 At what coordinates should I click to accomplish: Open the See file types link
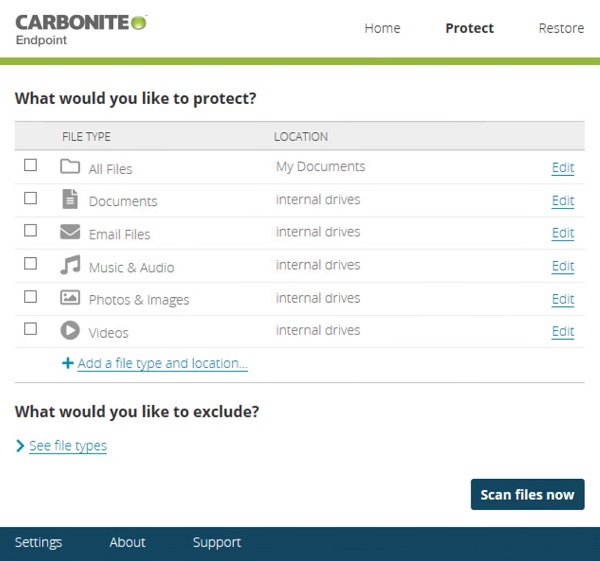pyautogui.click(x=68, y=446)
